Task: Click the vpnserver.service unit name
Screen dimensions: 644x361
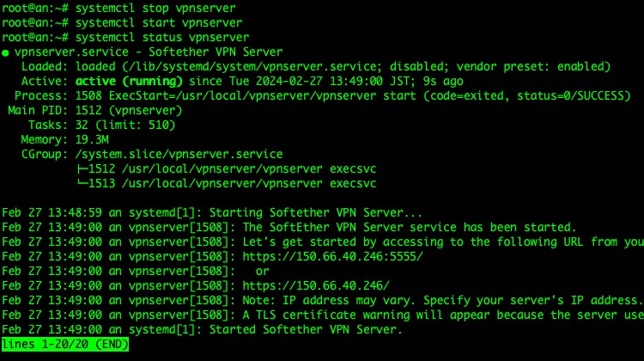Action: click(71, 52)
